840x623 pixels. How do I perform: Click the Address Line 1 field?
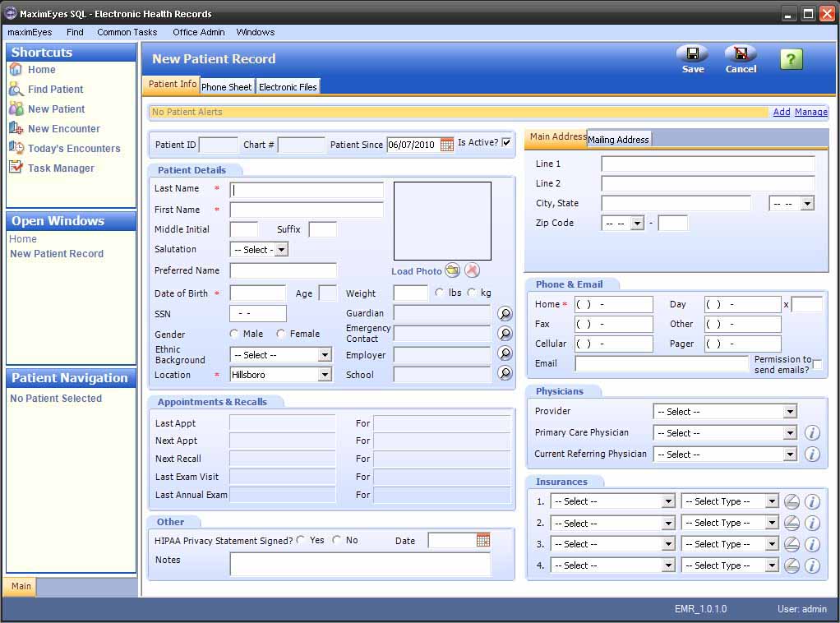coord(708,164)
